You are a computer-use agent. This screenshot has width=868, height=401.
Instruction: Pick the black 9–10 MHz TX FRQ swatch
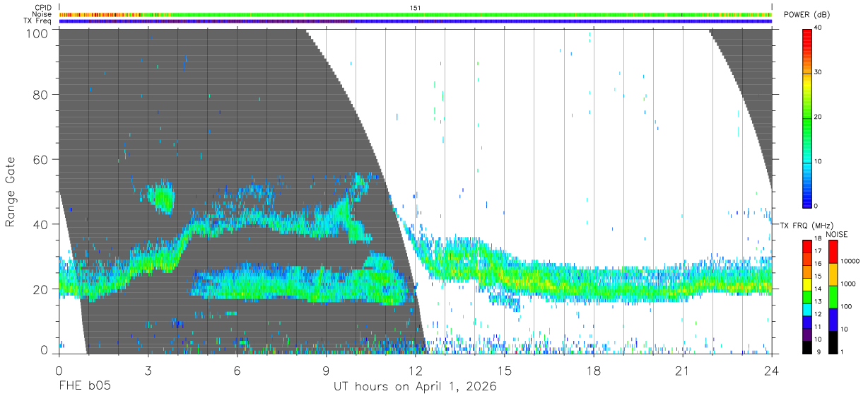coord(807,347)
